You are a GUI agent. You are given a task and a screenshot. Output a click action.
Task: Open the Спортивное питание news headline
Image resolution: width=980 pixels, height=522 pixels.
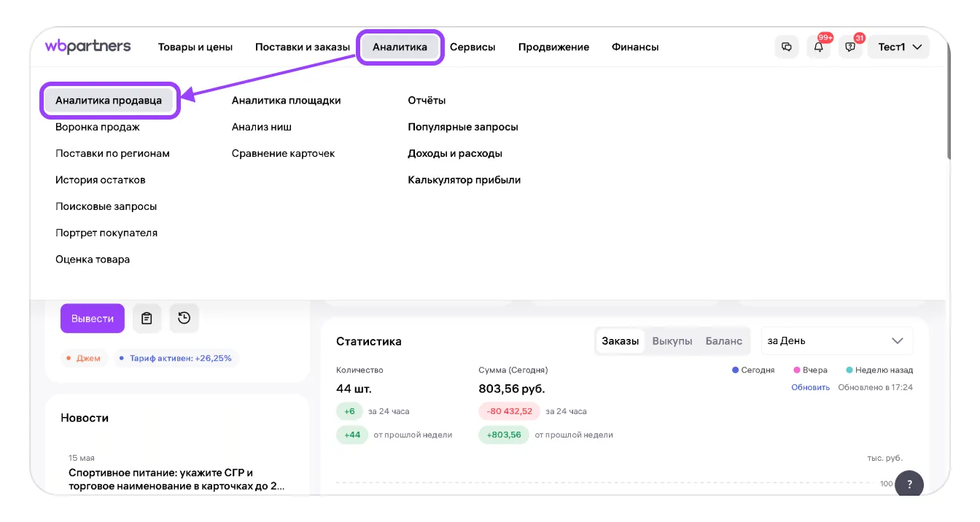tap(176, 479)
